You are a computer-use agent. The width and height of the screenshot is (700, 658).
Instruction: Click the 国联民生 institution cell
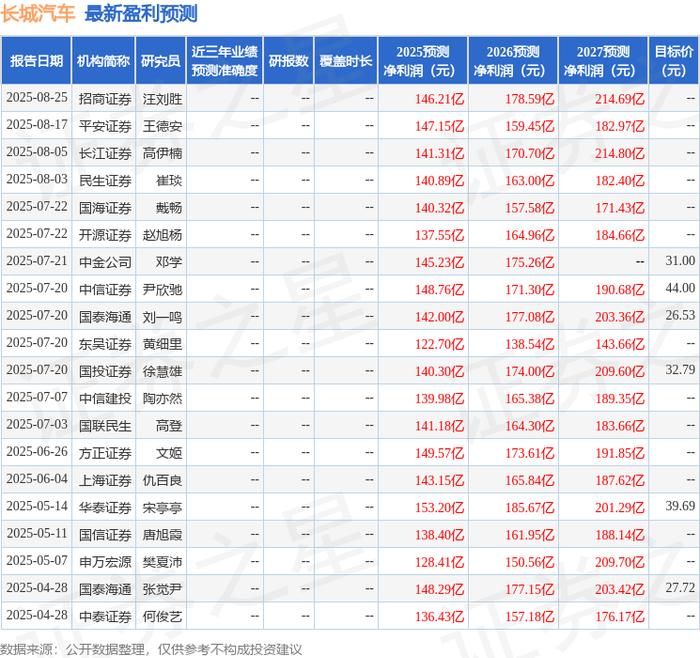[x=105, y=426]
